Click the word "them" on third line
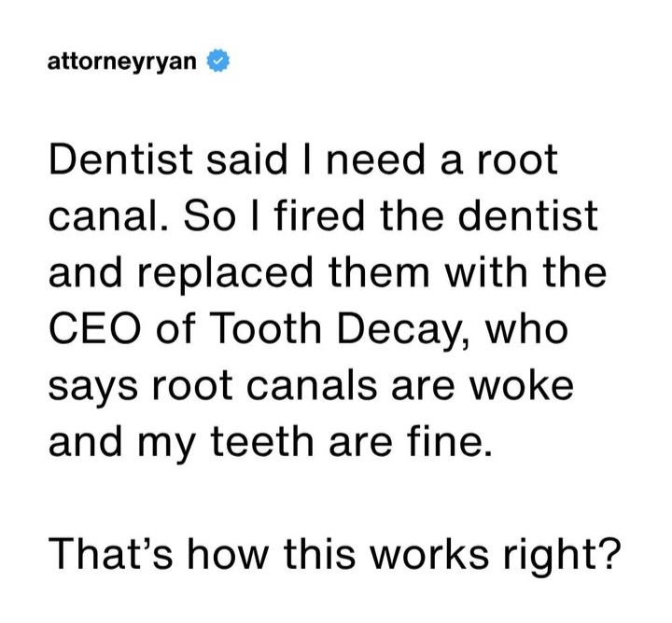 coord(379,272)
